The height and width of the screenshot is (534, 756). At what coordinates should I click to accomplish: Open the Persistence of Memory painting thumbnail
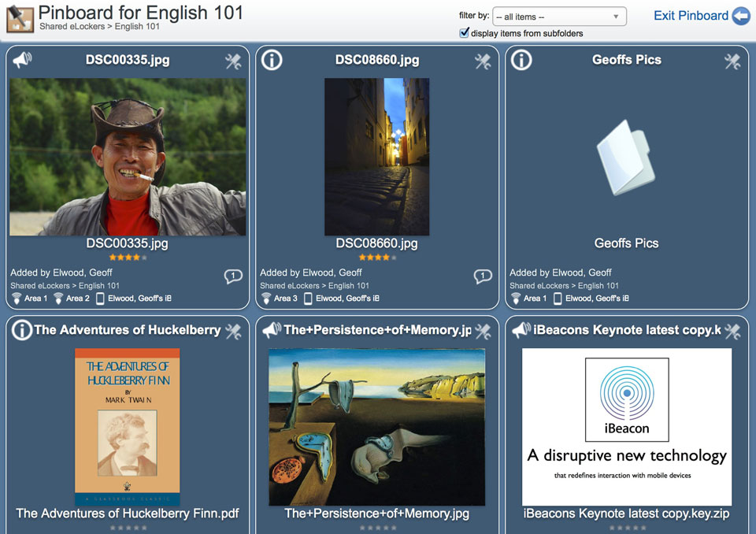pos(377,427)
